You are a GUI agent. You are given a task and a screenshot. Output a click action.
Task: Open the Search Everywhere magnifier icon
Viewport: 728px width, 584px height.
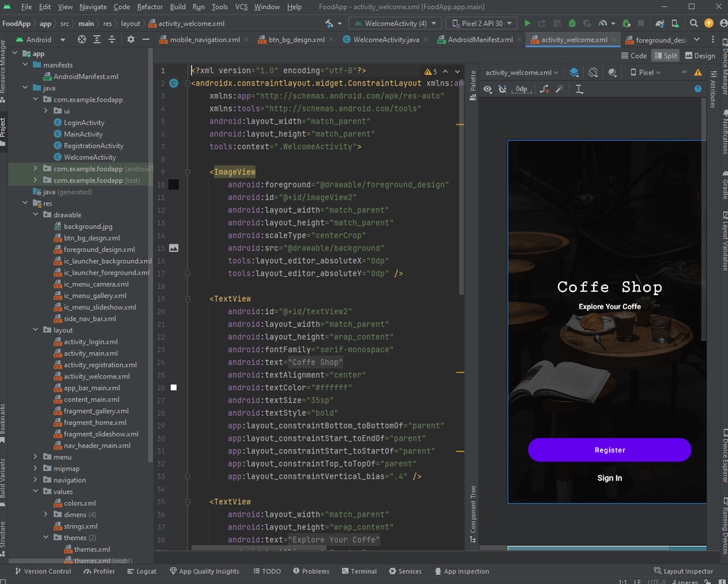point(694,24)
